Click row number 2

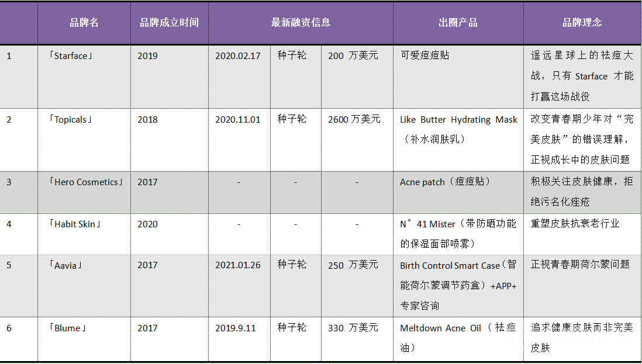[9, 119]
